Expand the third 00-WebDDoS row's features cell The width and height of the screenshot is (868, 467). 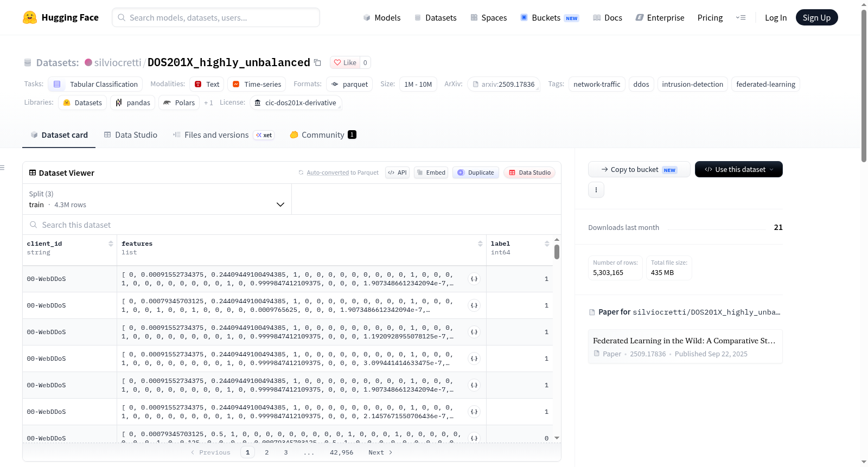[474, 332]
